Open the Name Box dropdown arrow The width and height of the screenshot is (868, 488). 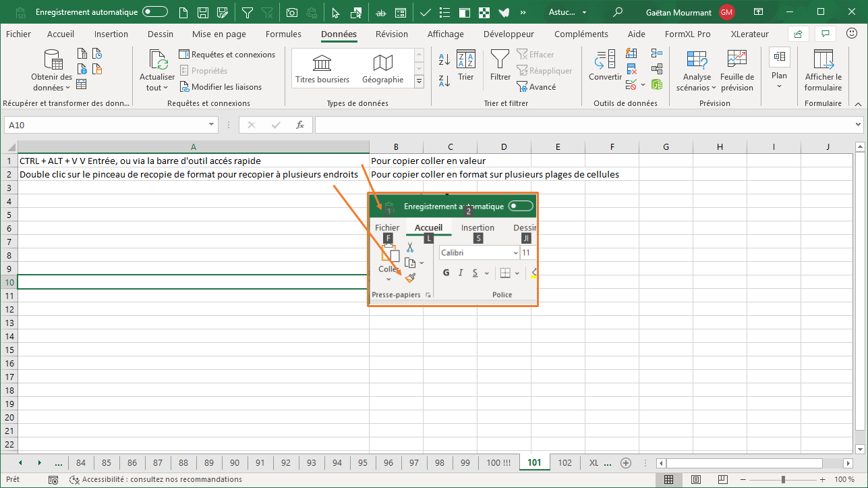tap(212, 125)
